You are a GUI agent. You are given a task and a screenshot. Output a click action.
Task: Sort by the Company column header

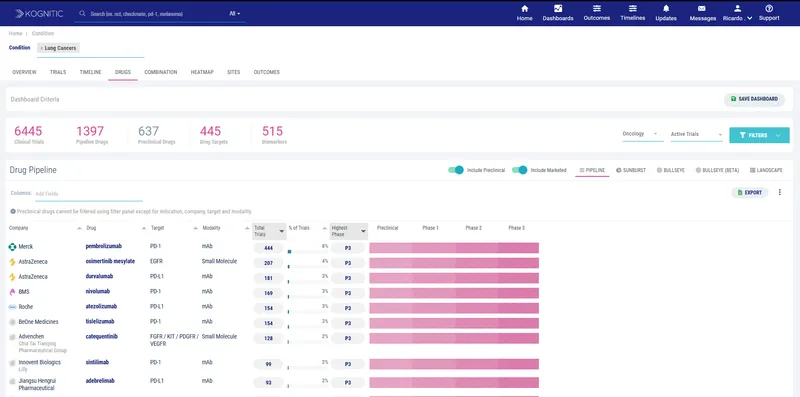click(x=44, y=228)
